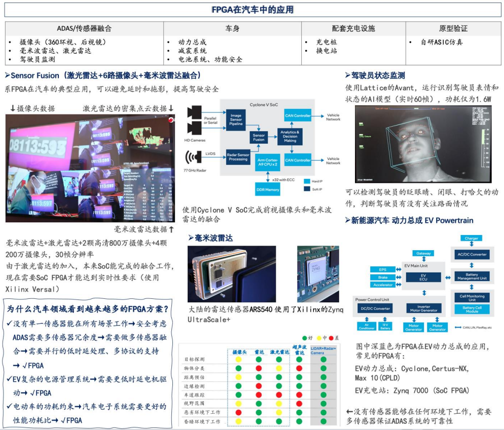504x430 pixels.
Task: Click the Sensor Fusion diagram block
Action: tap(259, 137)
